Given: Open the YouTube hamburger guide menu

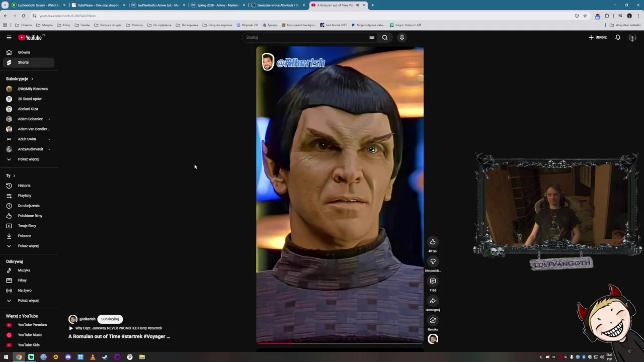Looking at the screenshot, I should [x=9, y=37].
